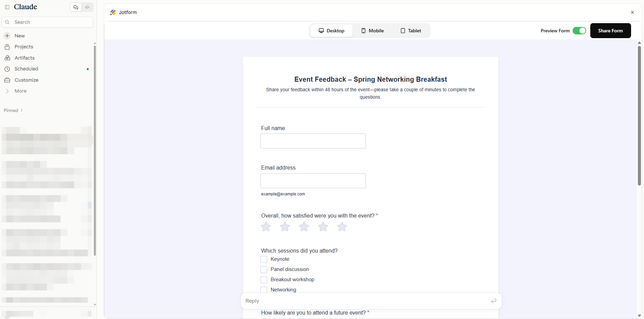Check the Networking session box
The width and height of the screenshot is (644, 319).
coord(264,290)
